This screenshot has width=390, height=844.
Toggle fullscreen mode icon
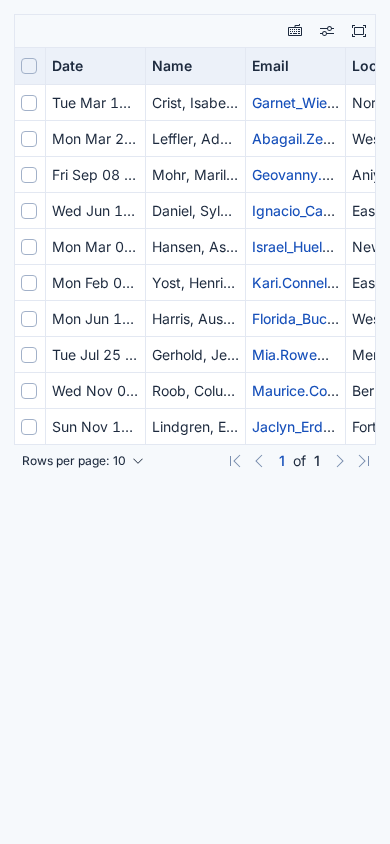pos(359,31)
